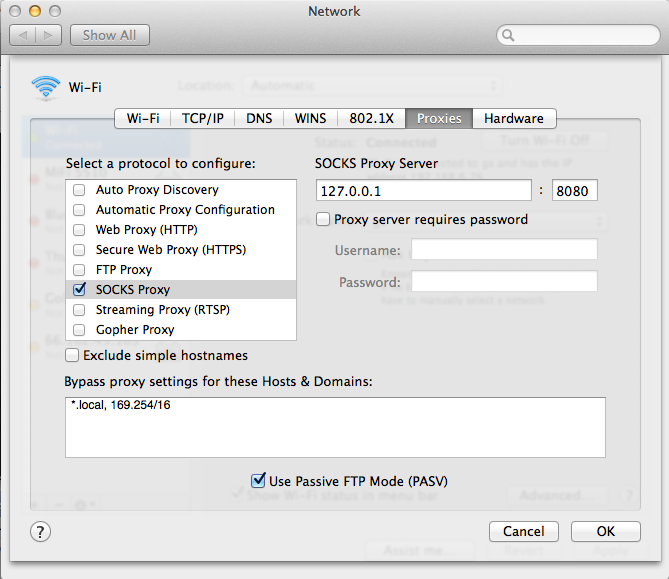Screen dimensions: 669x579
Task: Check the Web Proxy (HTTP) box
Action: point(79,230)
